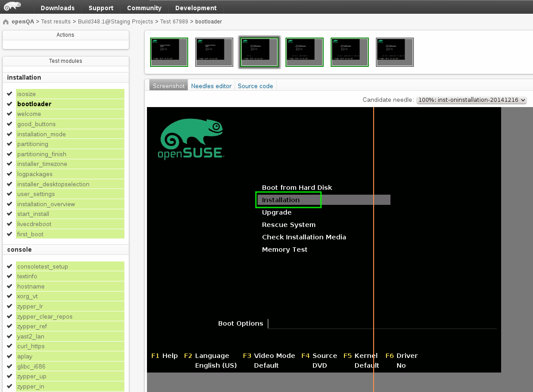Open the Development menu
The width and height of the screenshot is (533, 392).
click(x=196, y=8)
